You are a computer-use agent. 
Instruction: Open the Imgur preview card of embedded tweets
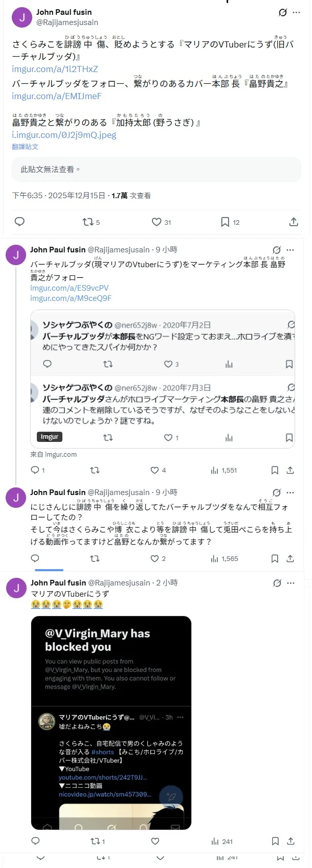[x=163, y=379]
